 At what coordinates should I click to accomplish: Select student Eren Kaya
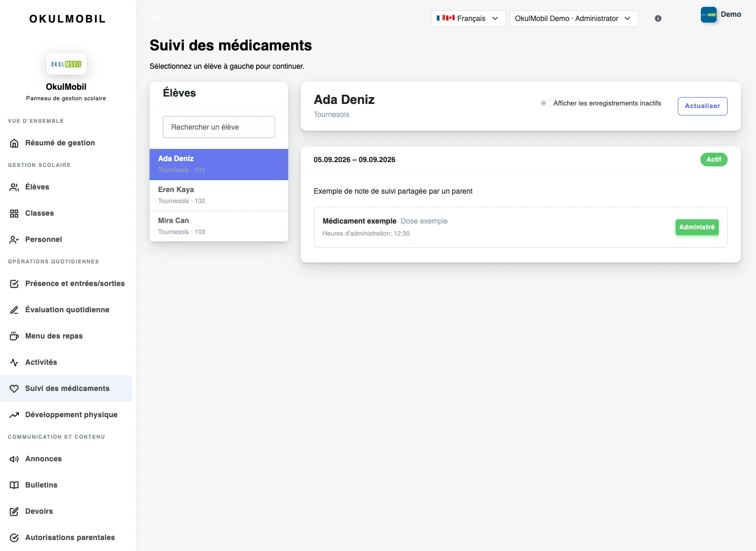point(219,195)
